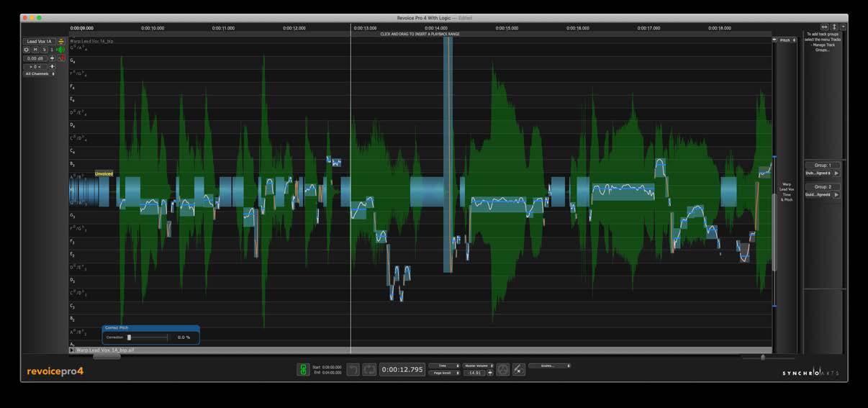Open the Master Volume dropdown

point(478,366)
